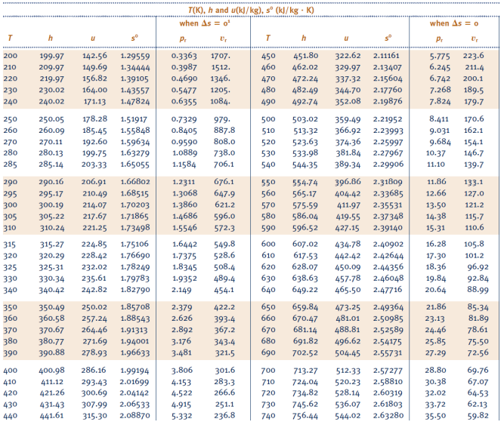Select the h value 250.05
This screenshot has width=504, height=428.
51,119
